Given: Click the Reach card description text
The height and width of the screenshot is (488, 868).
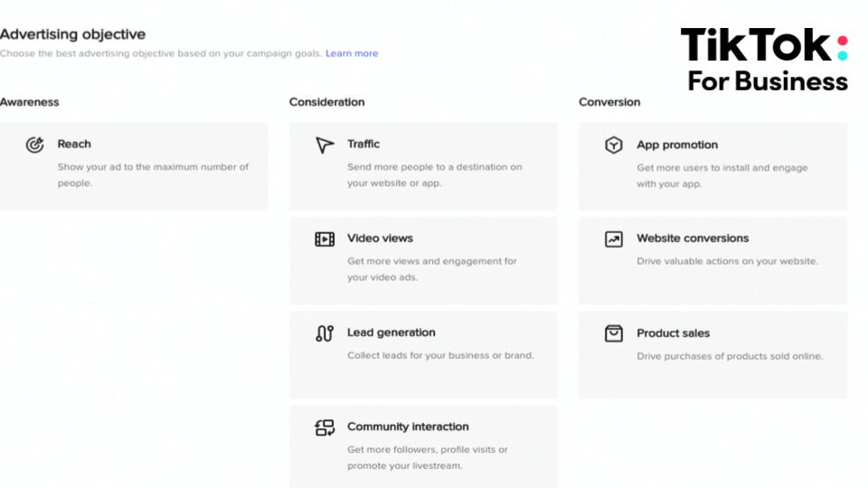Looking at the screenshot, I should coord(153,174).
